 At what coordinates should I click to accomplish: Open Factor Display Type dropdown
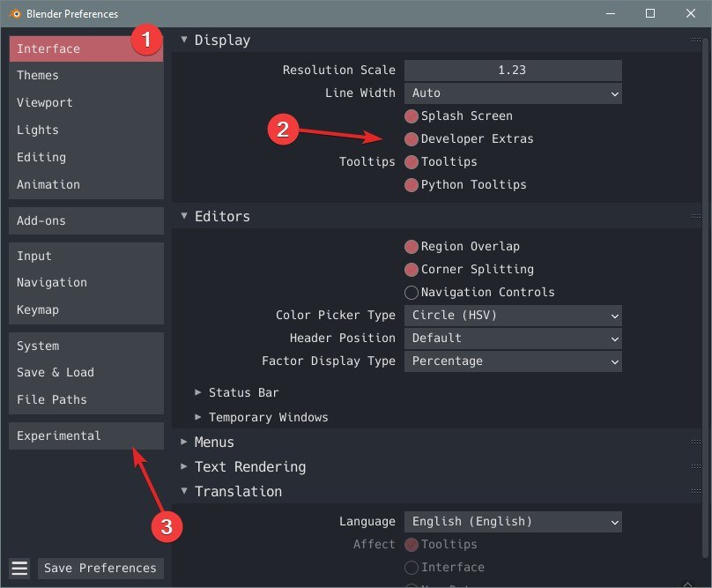513,361
